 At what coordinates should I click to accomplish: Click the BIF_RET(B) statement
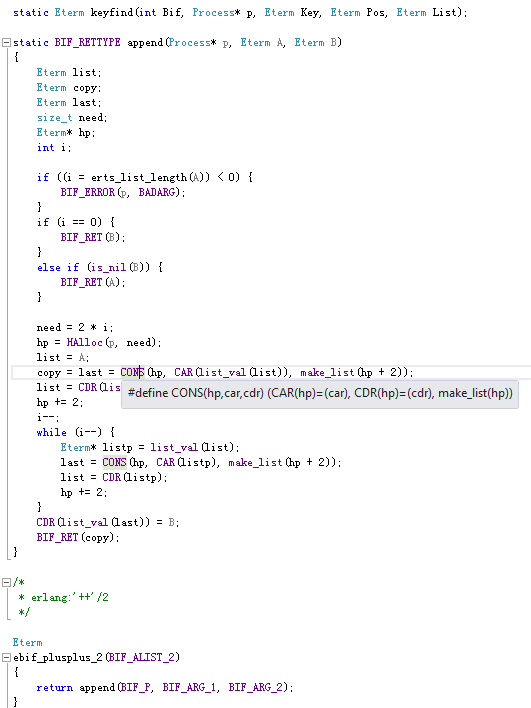(93, 238)
